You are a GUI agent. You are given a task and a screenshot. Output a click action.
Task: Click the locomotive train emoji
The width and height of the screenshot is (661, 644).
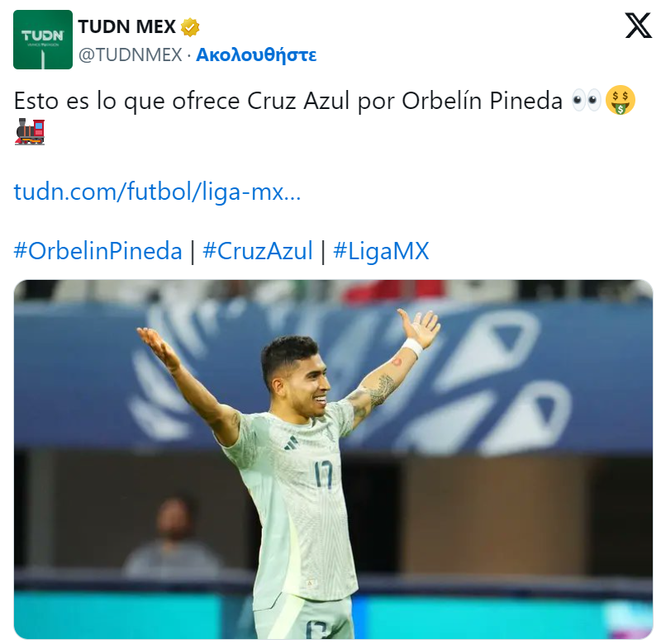(x=30, y=132)
